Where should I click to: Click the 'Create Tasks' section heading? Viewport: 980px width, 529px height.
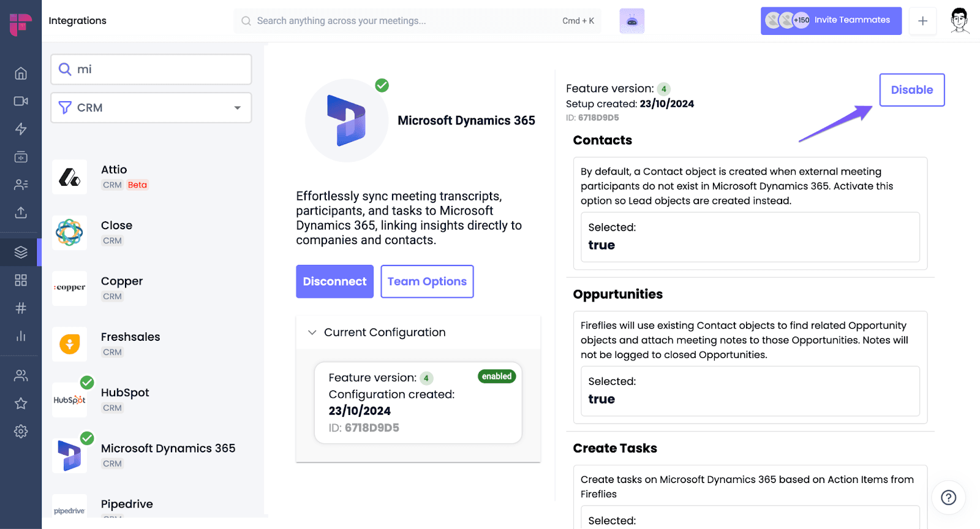[x=615, y=448]
